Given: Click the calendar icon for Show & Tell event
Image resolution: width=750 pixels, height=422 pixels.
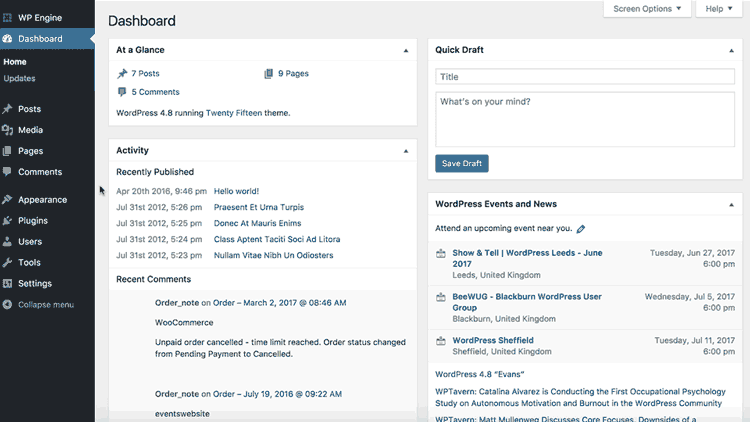Looking at the screenshot, I should 441,254.
